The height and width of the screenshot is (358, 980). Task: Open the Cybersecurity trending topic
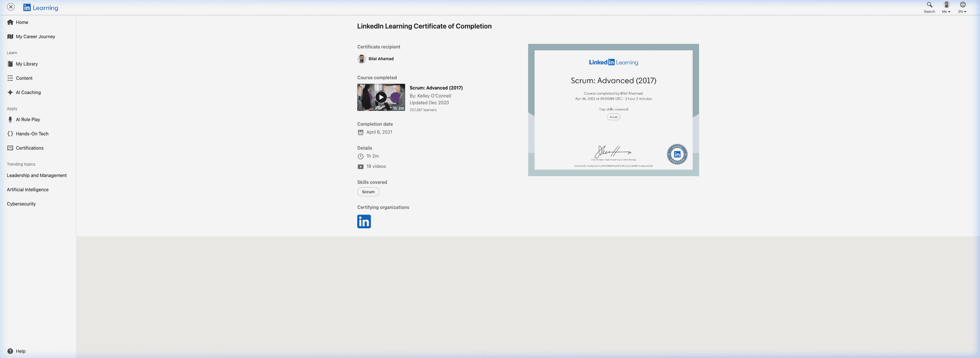click(21, 204)
